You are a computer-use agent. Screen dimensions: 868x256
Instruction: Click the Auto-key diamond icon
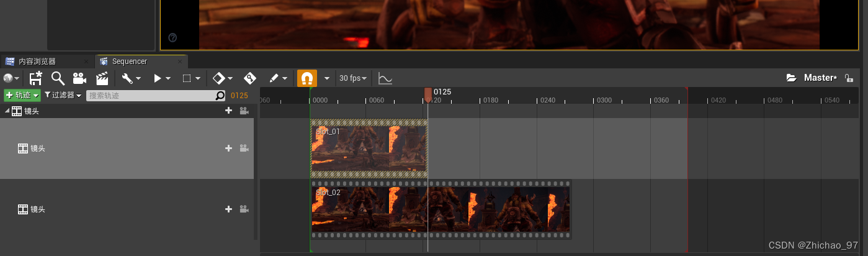(250, 78)
